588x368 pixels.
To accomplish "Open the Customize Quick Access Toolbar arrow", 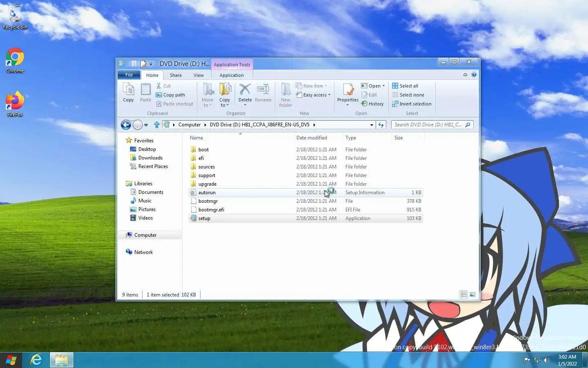I will click(151, 64).
